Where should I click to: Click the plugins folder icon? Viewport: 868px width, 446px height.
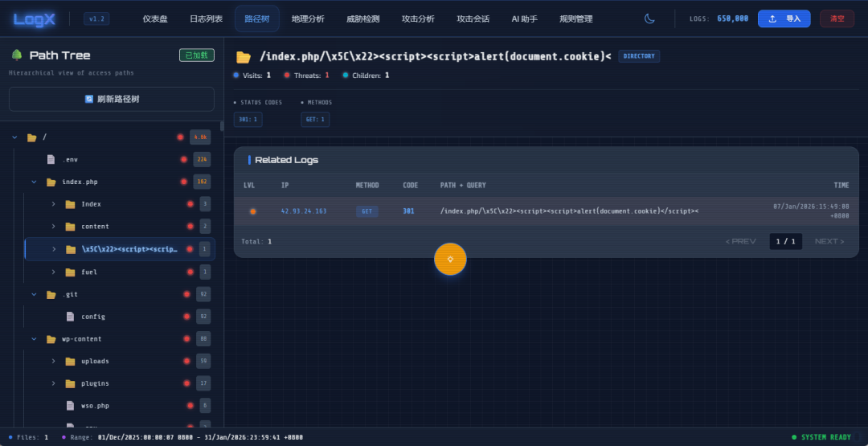[70, 383]
